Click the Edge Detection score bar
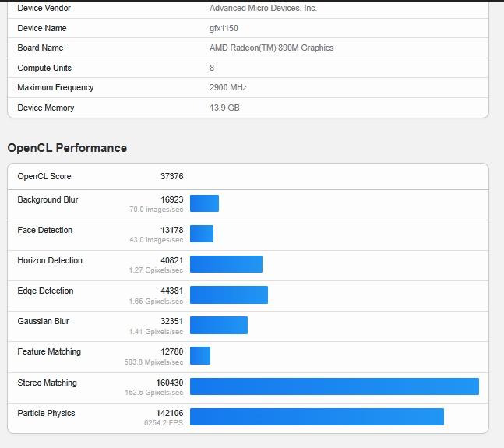 pos(229,295)
